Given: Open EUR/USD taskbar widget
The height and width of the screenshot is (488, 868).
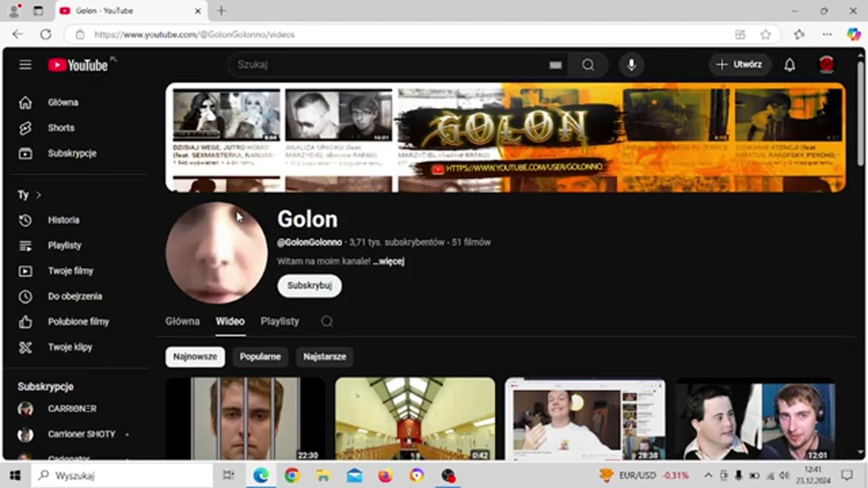Looking at the screenshot, I should tap(644, 475).
